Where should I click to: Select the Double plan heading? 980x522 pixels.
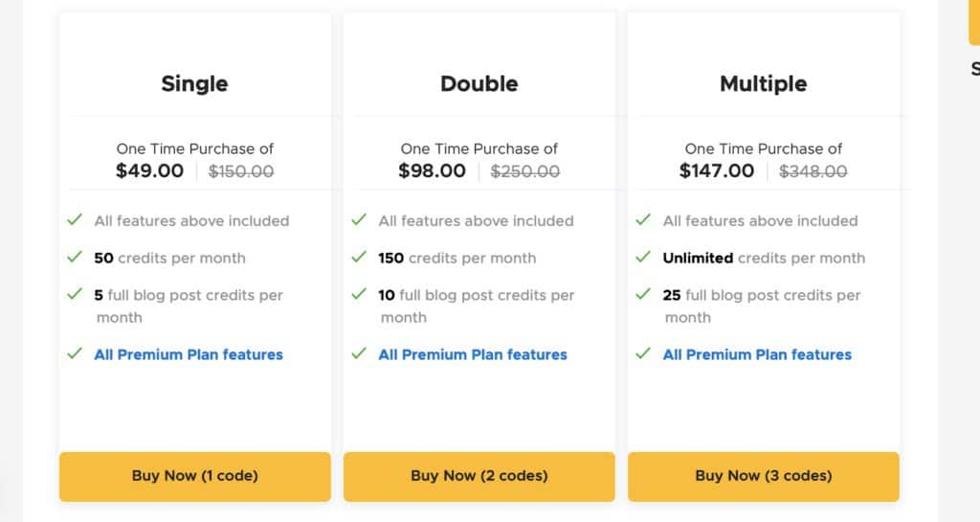pyautogui.click(x=479, y=83)
